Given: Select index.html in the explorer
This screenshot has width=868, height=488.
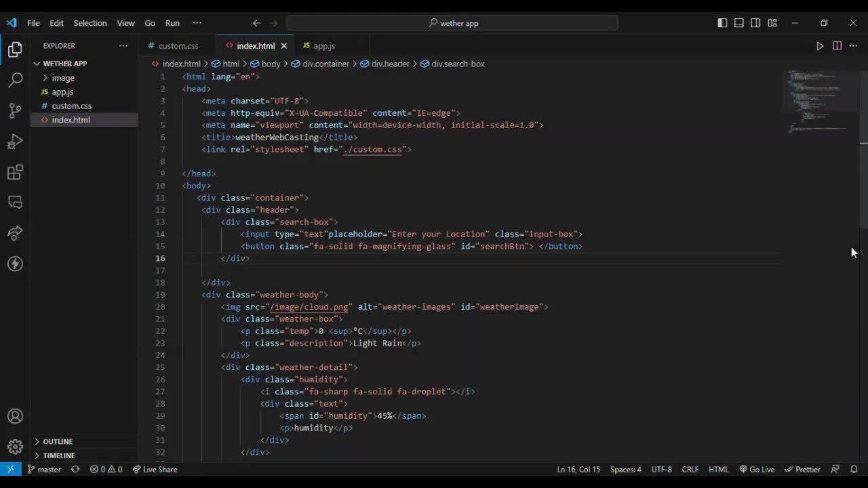Looking at the screenshot, I should point(84,120).
